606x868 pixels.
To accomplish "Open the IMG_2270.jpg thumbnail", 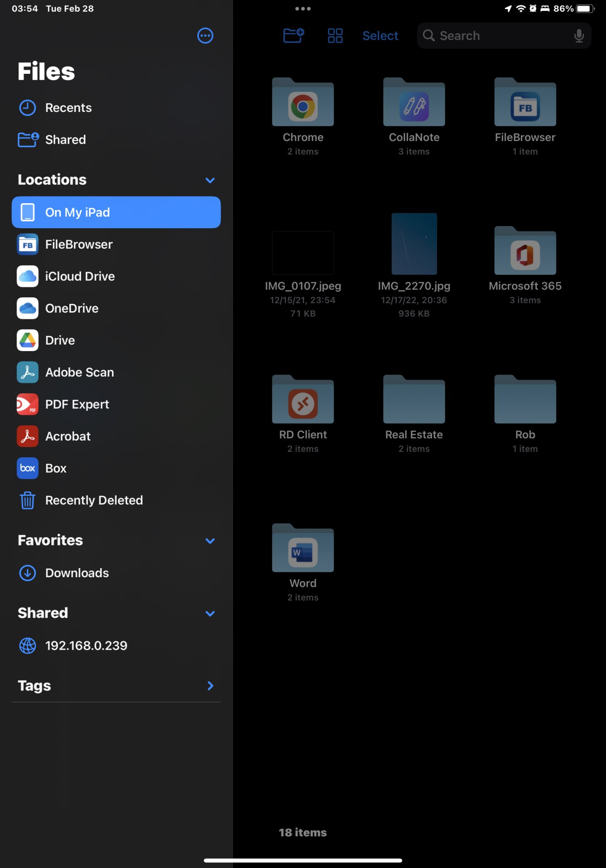I will [x=414, y=244].
